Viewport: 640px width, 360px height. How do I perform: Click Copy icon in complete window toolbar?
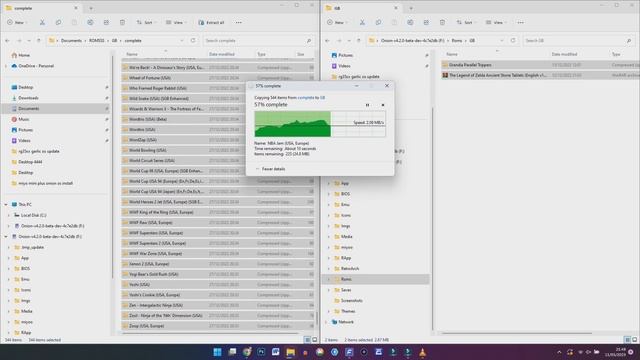pyautogui.click(x=58, y=22)
